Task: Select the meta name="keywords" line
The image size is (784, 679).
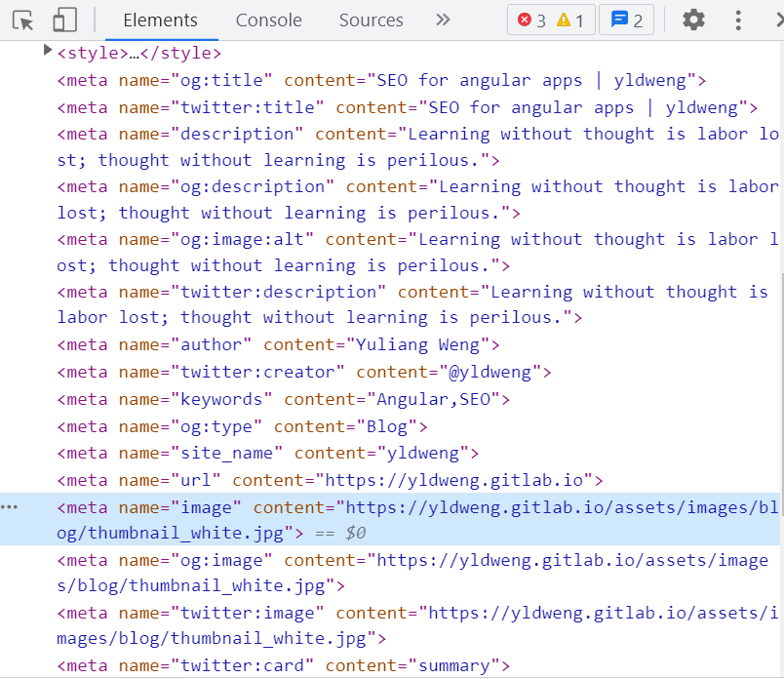Action: [x=283, y=399]
